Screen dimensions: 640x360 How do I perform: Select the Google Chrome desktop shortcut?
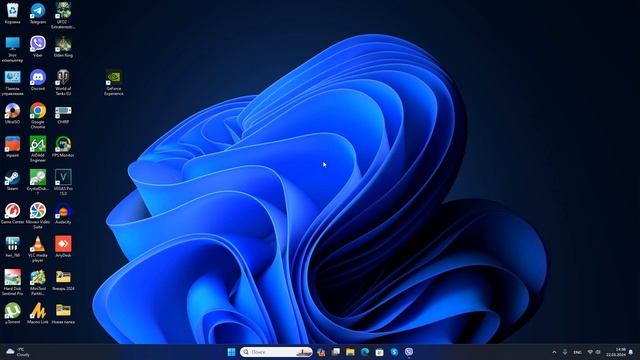[x=38, y=116]
